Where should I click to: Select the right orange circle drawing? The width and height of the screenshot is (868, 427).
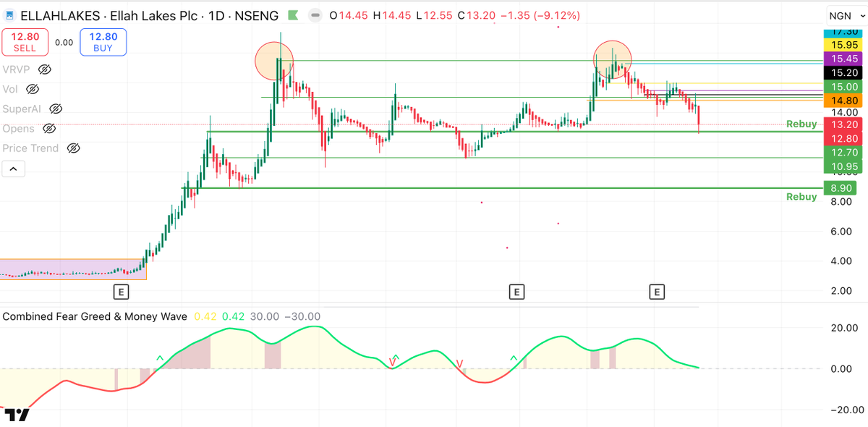point(613,59)
